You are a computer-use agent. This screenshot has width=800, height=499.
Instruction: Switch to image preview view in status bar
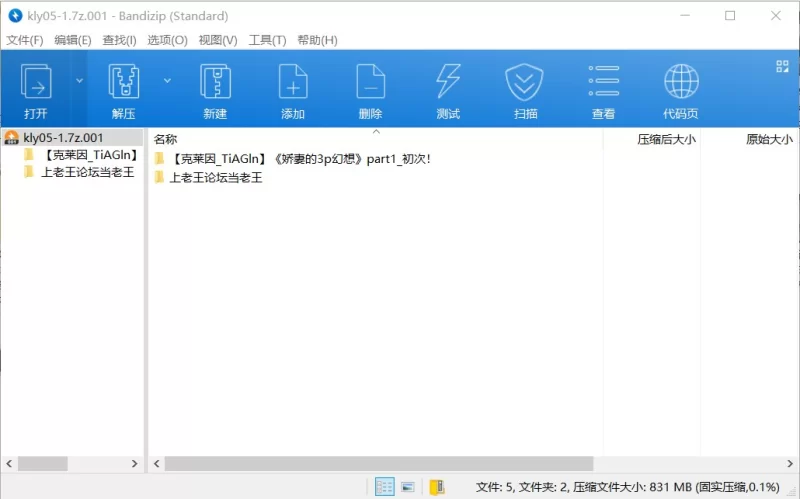(408, 487)
